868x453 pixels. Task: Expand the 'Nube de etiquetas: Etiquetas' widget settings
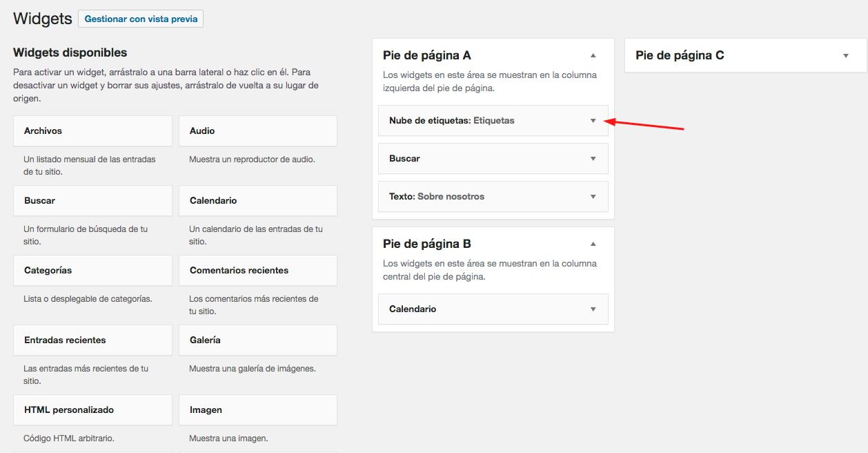tap(592, 120)
